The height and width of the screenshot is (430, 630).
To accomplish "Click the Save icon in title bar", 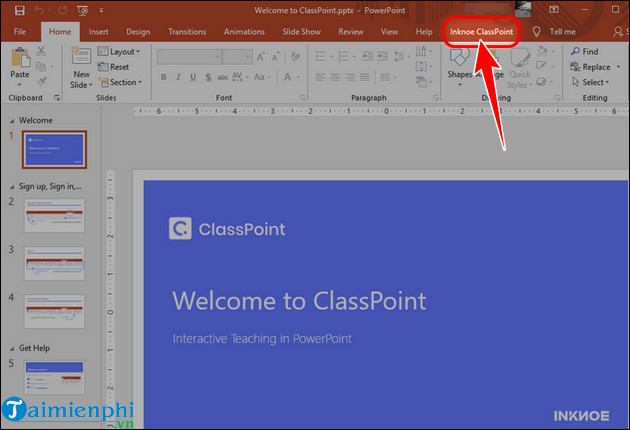I will click(19, 10).
